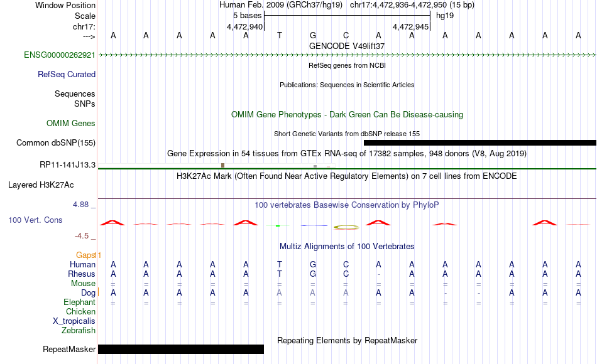The width and height of the screenshot is (597, 364).
Task: Click the green T bar in PhyloP track
Action: point(278,226)
